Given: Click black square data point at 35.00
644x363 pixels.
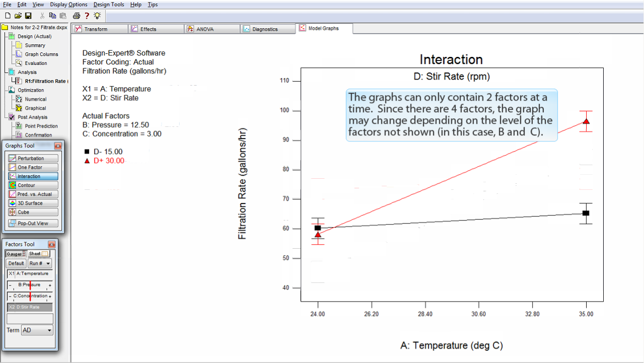Looking at the screenshot, I should coord(586,213).
